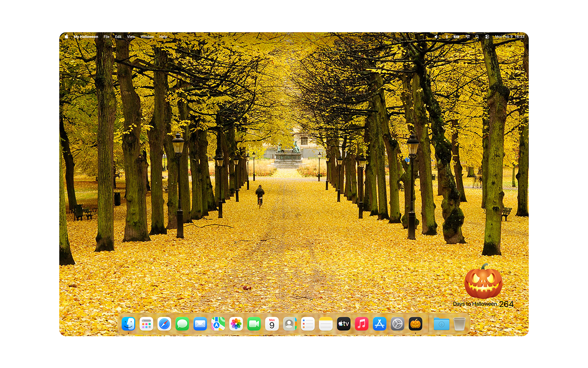Image resolution: width=588 pixels, height=368 pixels.
Task: Open the Trash in the dock
Action: tap(459, 324)
